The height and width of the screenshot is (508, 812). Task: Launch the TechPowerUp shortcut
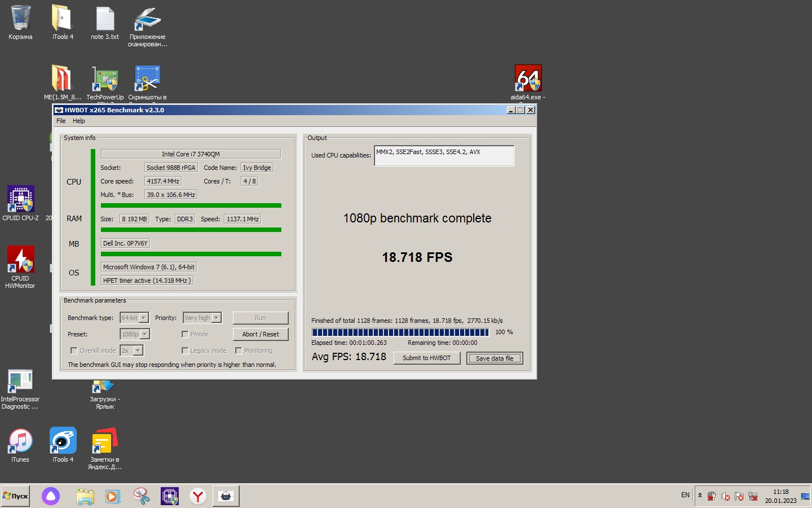tap(105, 83)
